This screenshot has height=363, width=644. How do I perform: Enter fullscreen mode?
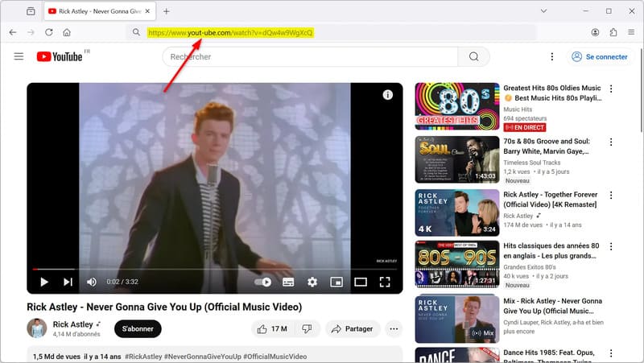[x=385, y=282]
